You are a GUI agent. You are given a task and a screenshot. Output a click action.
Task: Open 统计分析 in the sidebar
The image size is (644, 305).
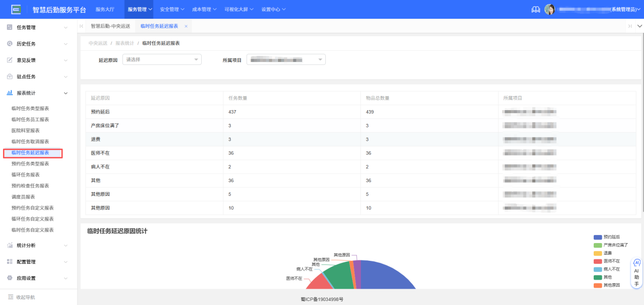(x=30, y=246)
